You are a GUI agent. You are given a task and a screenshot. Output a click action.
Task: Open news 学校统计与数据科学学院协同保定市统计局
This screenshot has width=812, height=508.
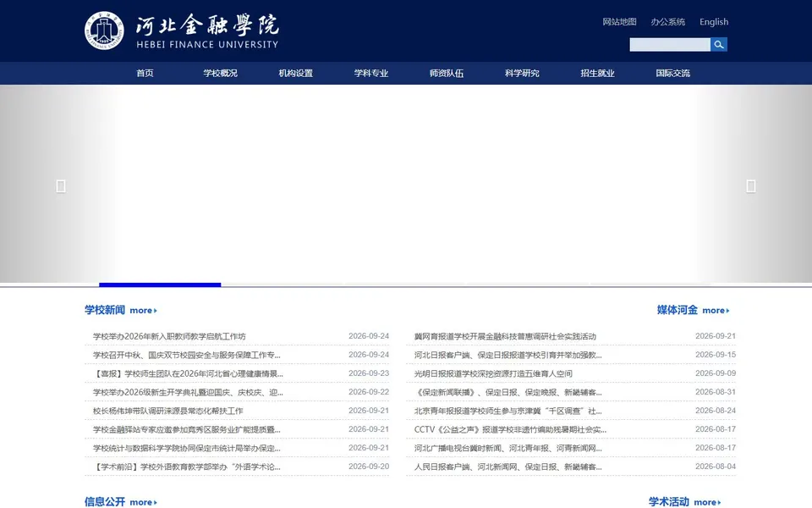pos(186,449)
